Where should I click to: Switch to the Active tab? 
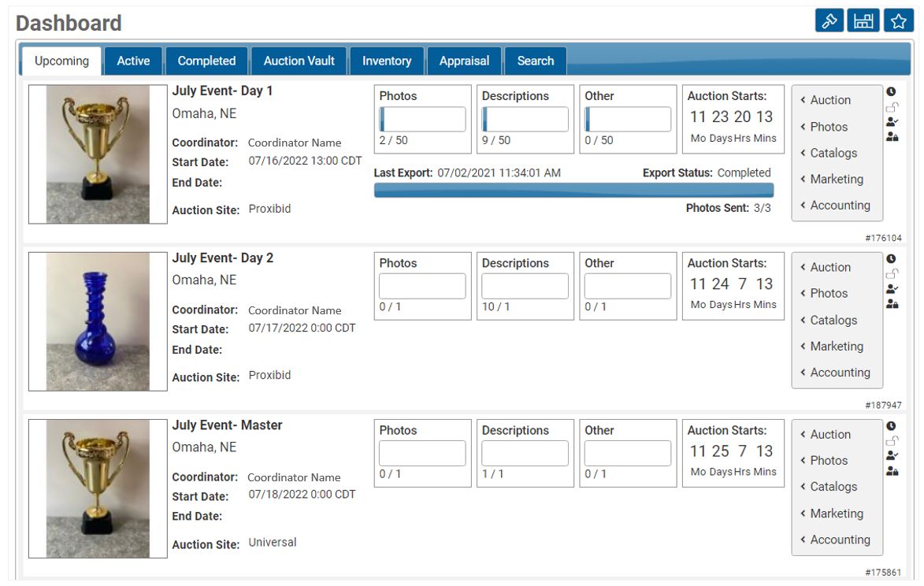132,60
